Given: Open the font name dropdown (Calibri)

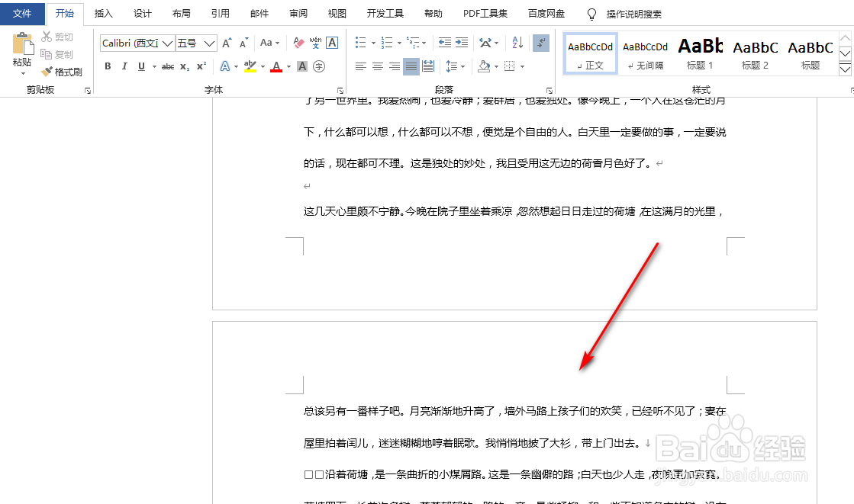Looking at the screenshot, I should [167, 43].
